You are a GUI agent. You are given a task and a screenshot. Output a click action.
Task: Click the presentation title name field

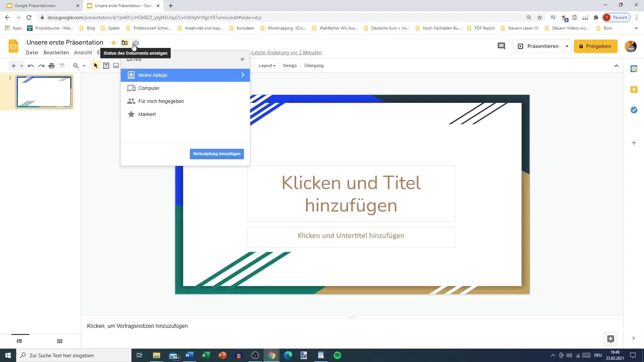(65, 43)
